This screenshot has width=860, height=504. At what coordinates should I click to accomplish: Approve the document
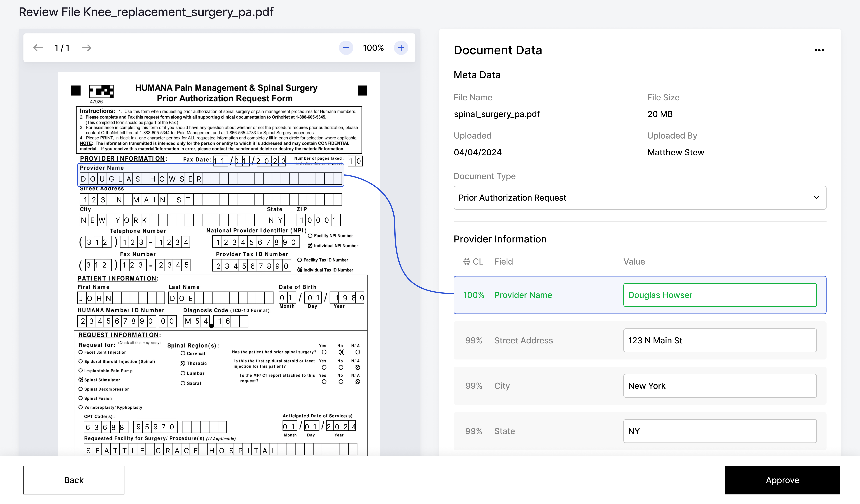(782, 480)
